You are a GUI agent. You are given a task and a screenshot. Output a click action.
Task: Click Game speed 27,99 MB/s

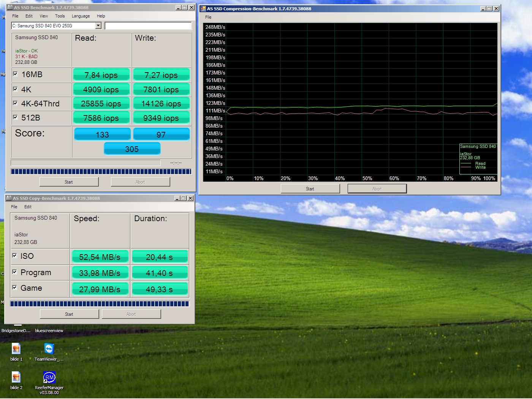[x=100, y=289]
